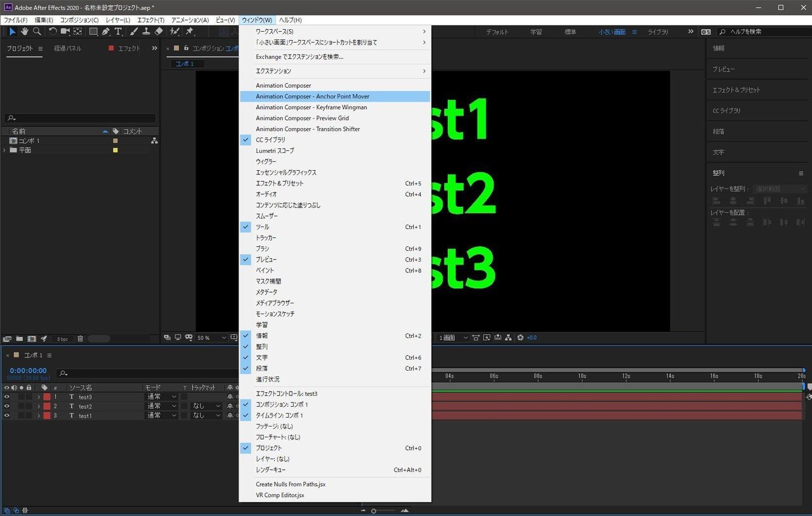Choose Animation Composer - Anchor Point Mover
812x516 pixels.
334,96
